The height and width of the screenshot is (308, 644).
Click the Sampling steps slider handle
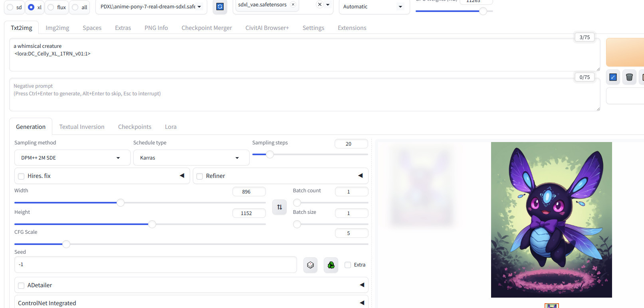[x=270, y=154]
